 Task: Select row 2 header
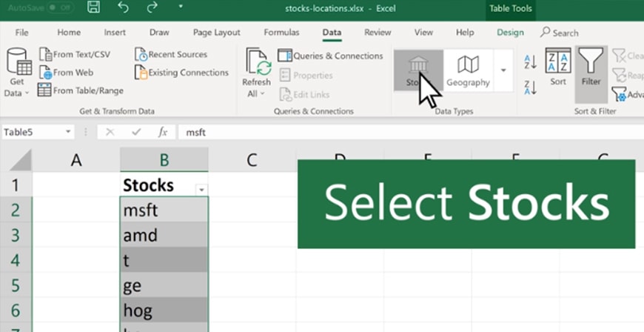coord(16,210)
